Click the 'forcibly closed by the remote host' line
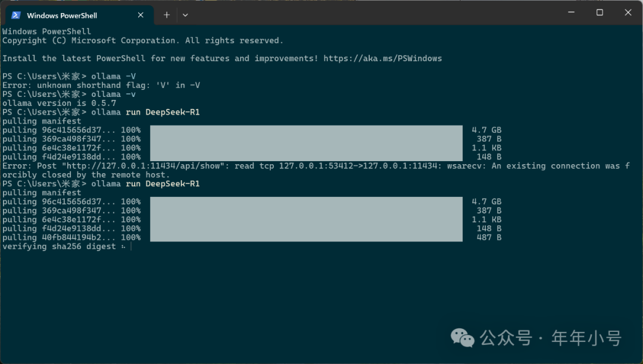The width and height of the screenshot is (643, 364). point(86,175)
